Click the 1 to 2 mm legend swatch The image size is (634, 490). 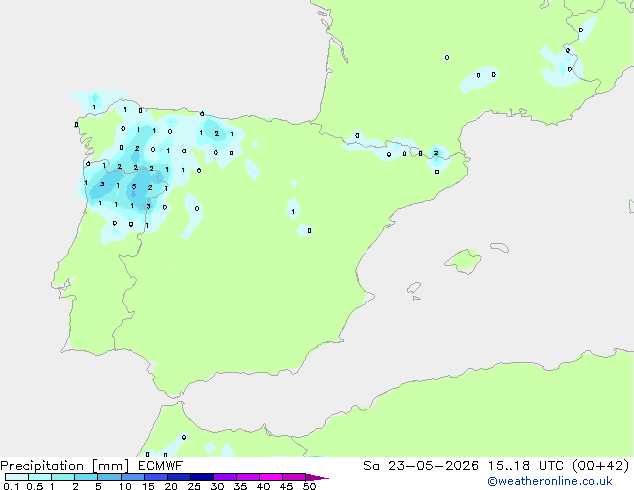point(63,477)
